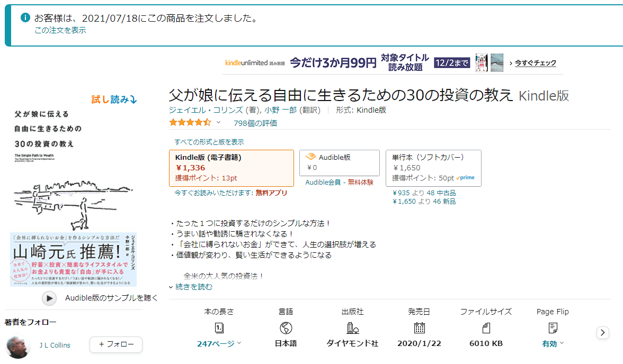Open the 247ページ page count dropdown

219,344
